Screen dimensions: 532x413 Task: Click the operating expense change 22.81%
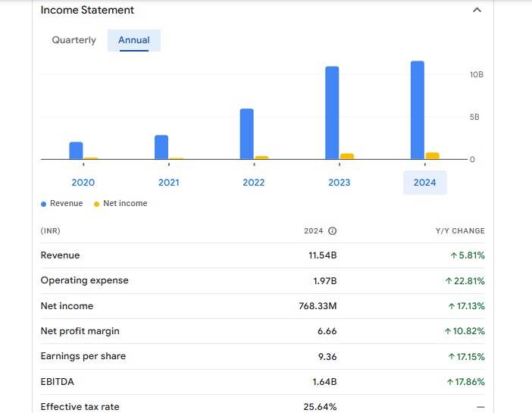point(465,281)
